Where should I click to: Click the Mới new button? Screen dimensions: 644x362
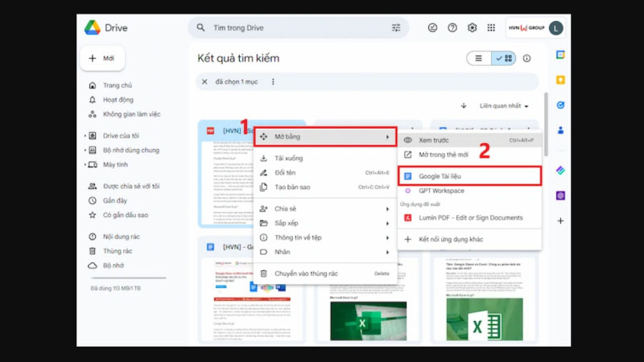[x=102, y=59]
